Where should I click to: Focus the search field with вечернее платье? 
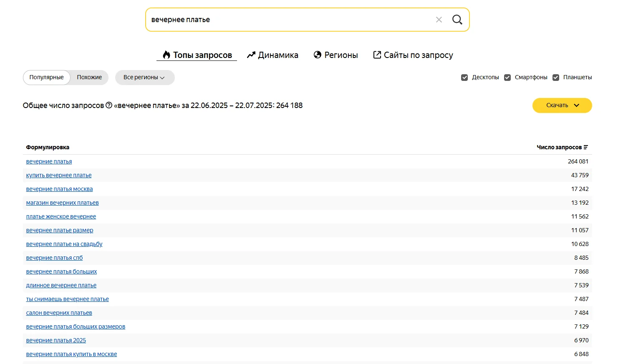tap(288, 20)
